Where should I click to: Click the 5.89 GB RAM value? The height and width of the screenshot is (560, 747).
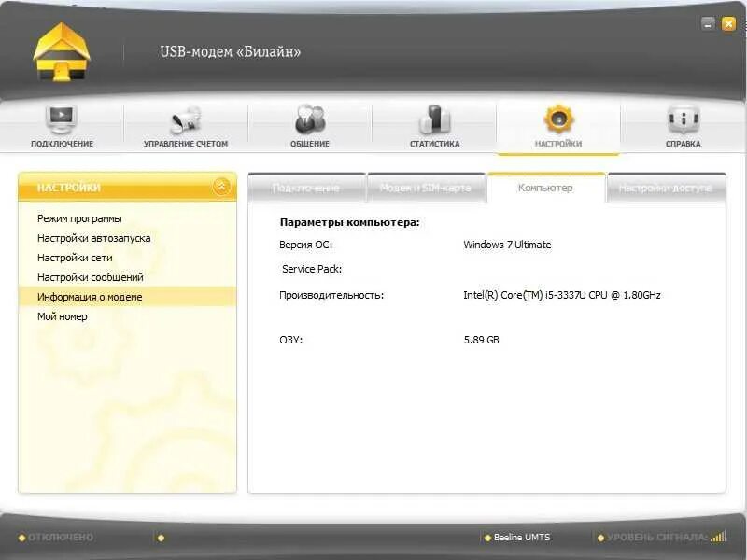[x=481, y=340]
